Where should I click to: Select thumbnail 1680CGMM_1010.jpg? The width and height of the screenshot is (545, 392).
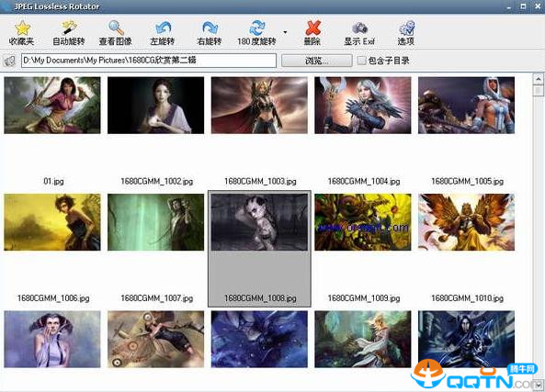(x=467, y=222)
